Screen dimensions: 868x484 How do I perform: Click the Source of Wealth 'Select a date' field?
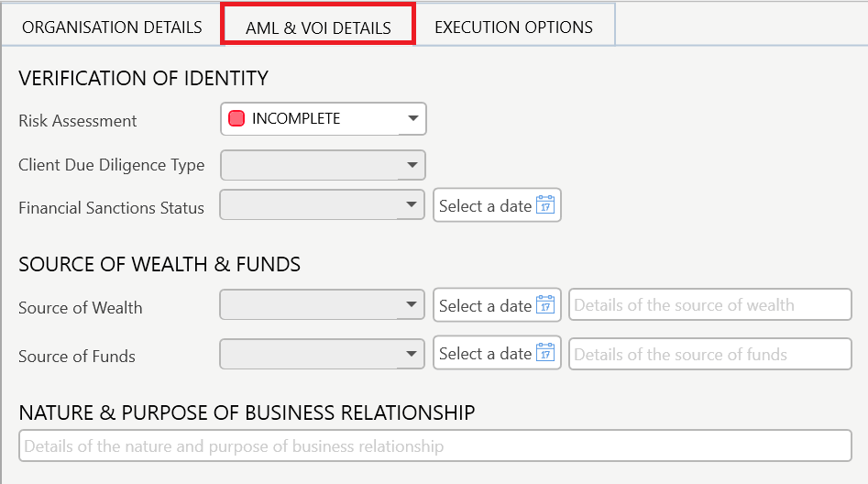click(x=485, y=305)
